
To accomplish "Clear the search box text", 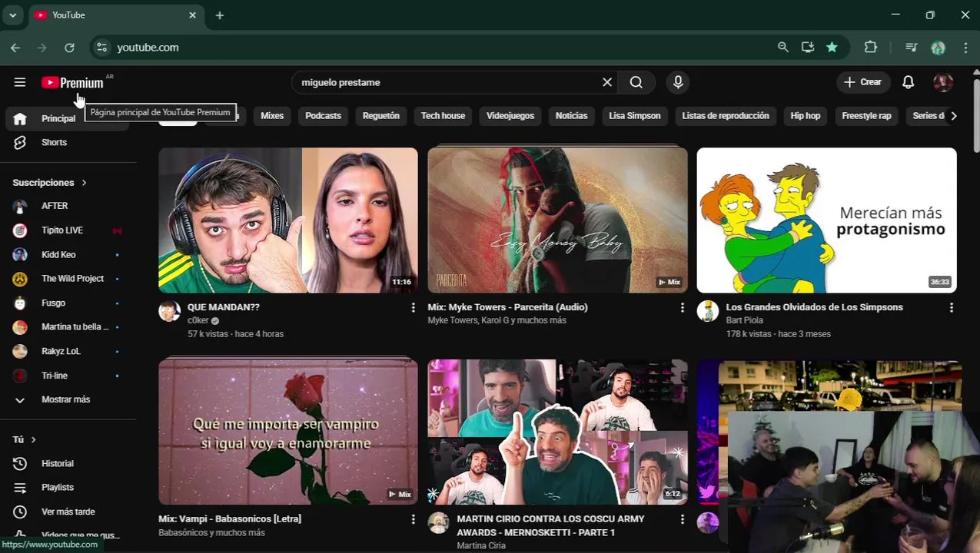I will (607, 82).
